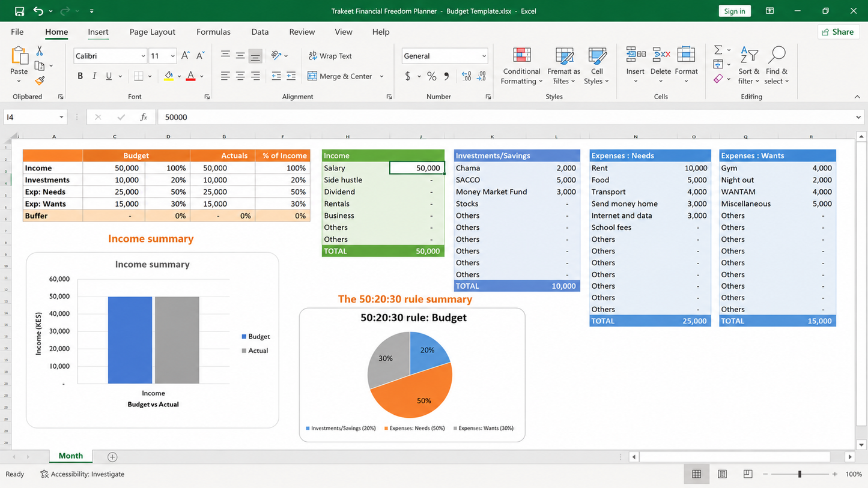The image size is (868, 488).
Task: Decrease decimal places
Action: pyautogui.click(x=482, y=76)
